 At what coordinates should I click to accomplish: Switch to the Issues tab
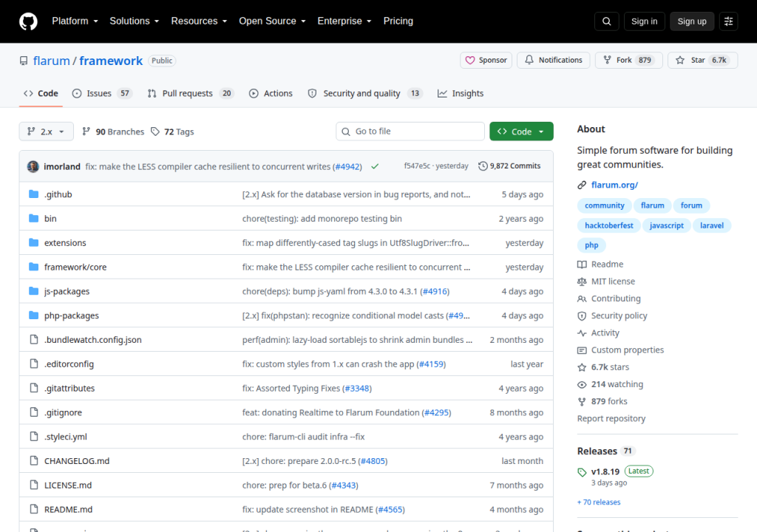[x=102, y=93]
